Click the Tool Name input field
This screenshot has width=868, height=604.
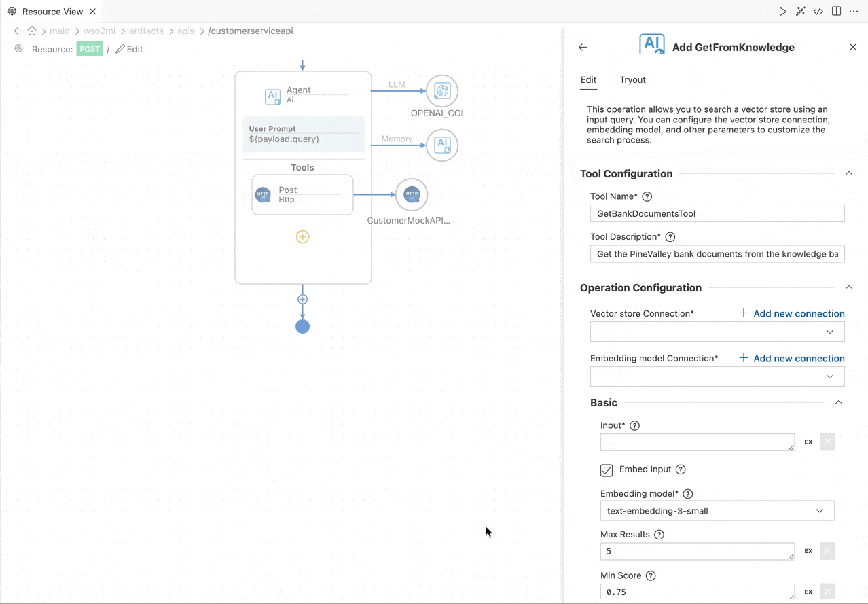point(717,213)
